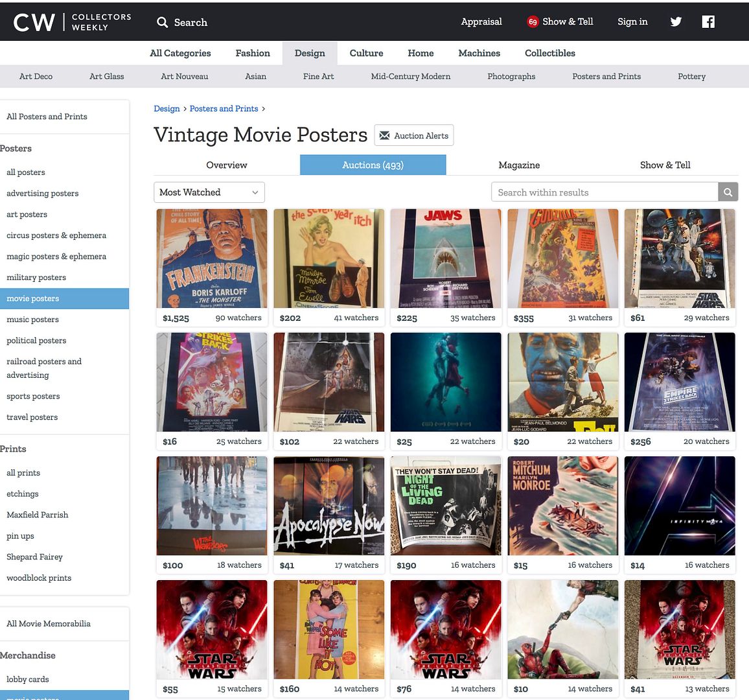Open the Apocalypse Now $41 poster
Image resolution: width=749 pixels, height=700 pixels.
point(328,515)
